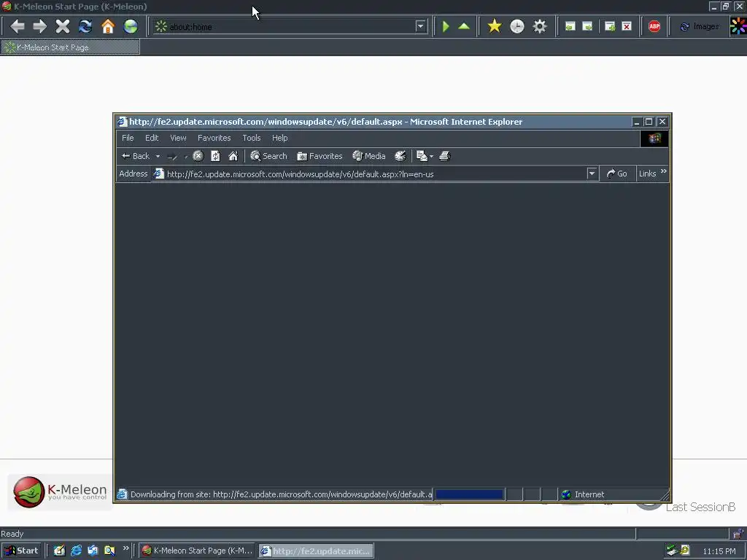Expand the IE Mail dropdown arrow

pyautogui.click(x=431, y=156)
